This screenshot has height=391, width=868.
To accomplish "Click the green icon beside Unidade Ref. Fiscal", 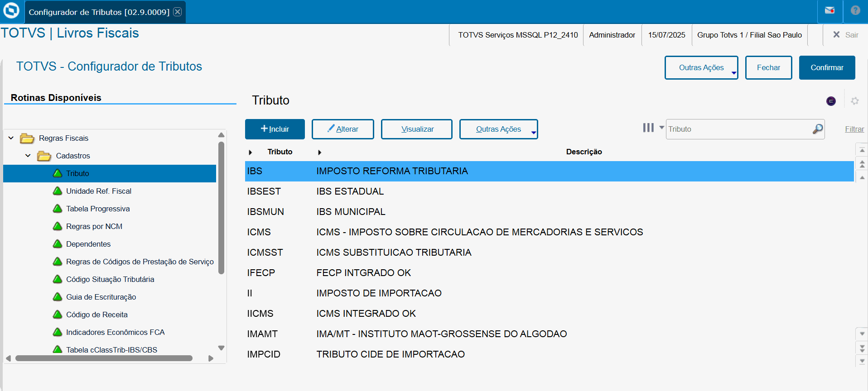I will pyautogui.click(x=58, y=191).
